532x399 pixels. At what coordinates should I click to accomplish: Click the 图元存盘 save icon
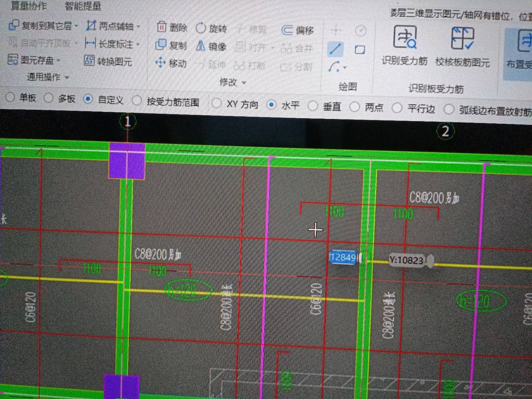coord(13,59)
